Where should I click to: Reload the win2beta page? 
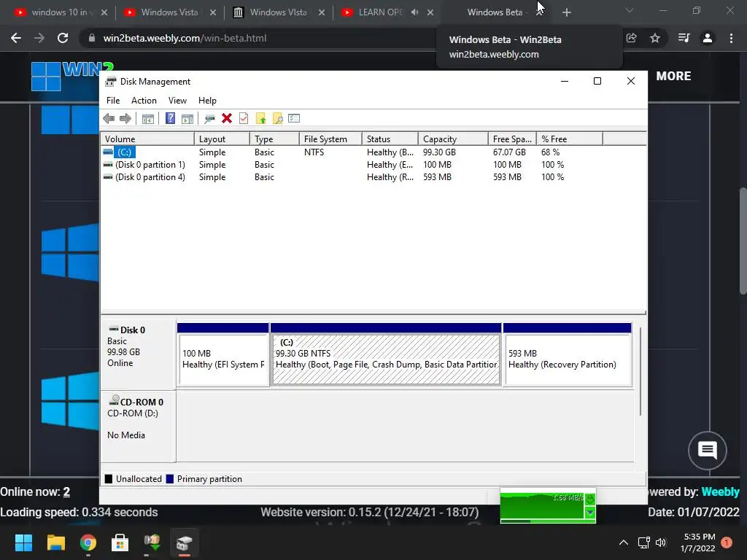(63, 38)
